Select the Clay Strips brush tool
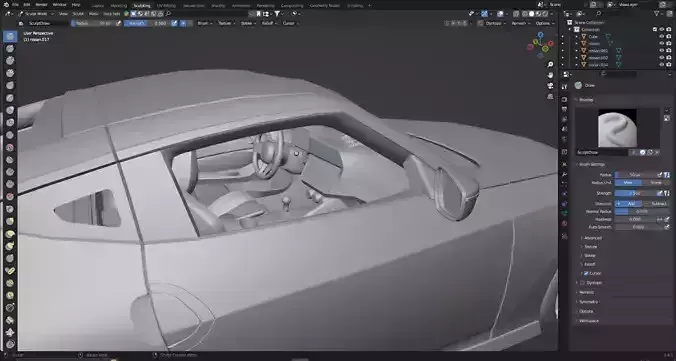This screenshot has height=361, width=676. (x=10, y=73)
